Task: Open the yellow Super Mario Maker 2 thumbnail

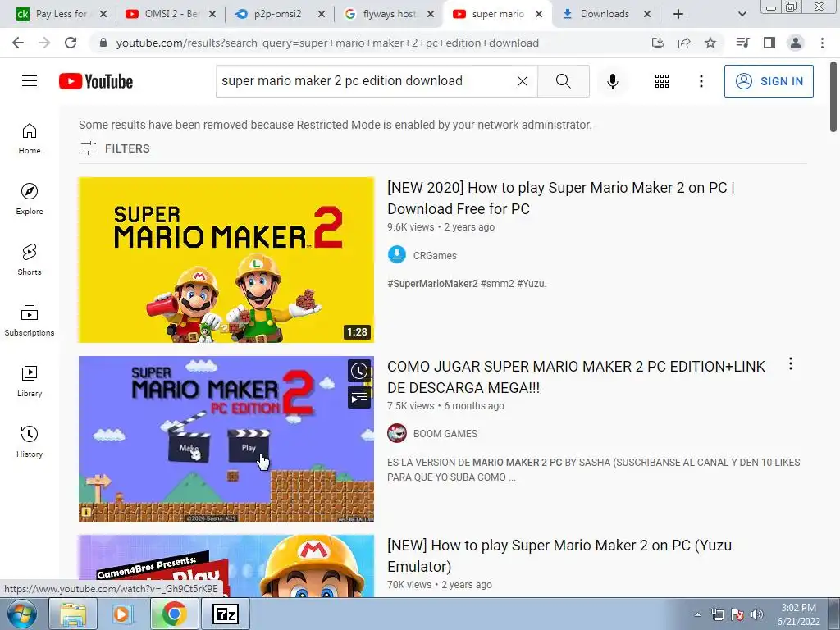Action: pos(226,260)
